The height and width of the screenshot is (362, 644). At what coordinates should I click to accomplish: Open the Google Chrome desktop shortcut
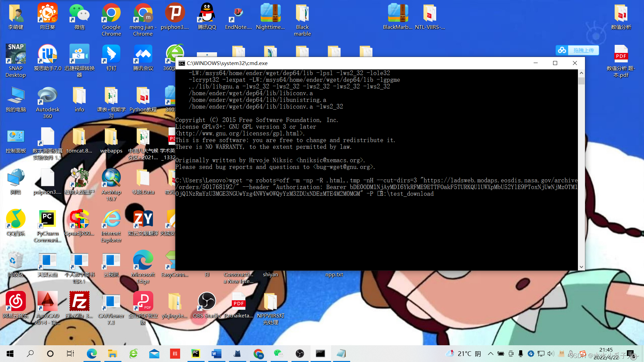(x=111, y=14)
